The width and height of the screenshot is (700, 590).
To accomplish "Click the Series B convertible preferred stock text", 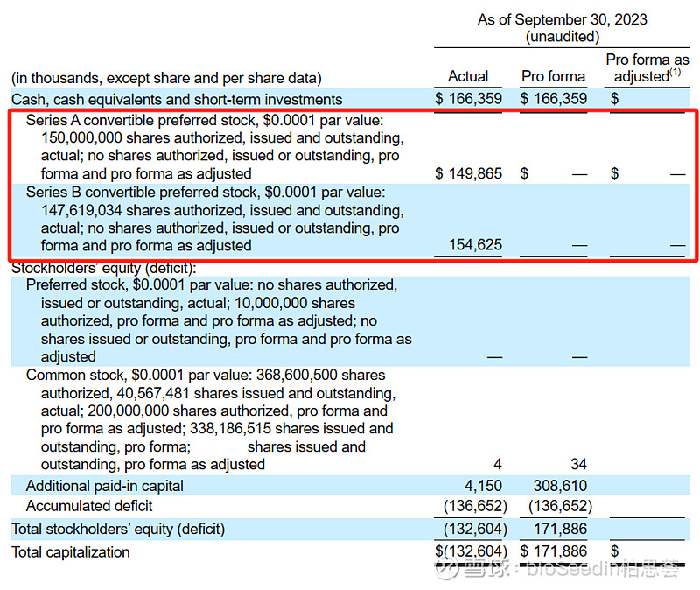I will (205, 192).
